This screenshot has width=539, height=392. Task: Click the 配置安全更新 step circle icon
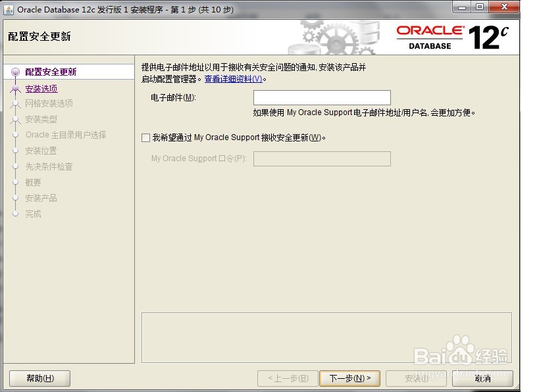click(15, 72)
